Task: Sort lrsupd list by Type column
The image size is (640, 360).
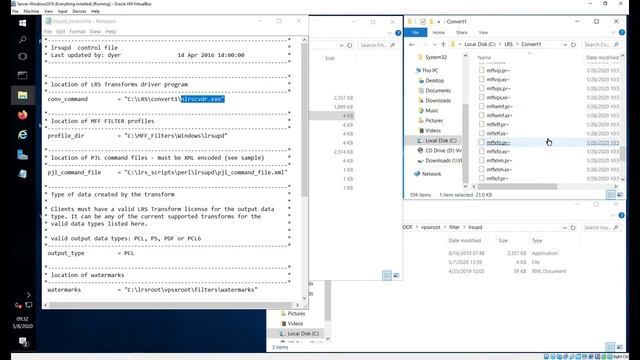Action: [537, 240]
